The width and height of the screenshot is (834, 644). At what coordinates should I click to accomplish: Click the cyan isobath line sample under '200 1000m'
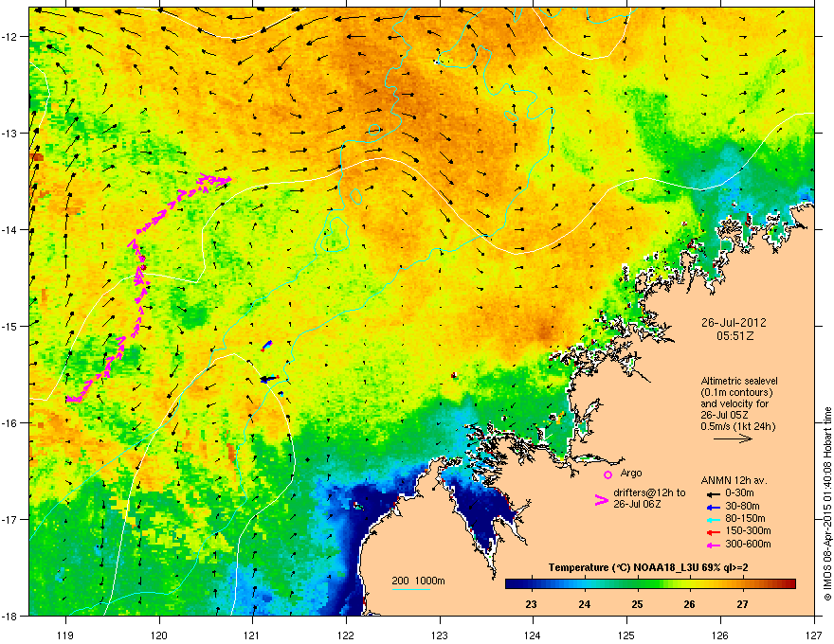click(410, 589)
